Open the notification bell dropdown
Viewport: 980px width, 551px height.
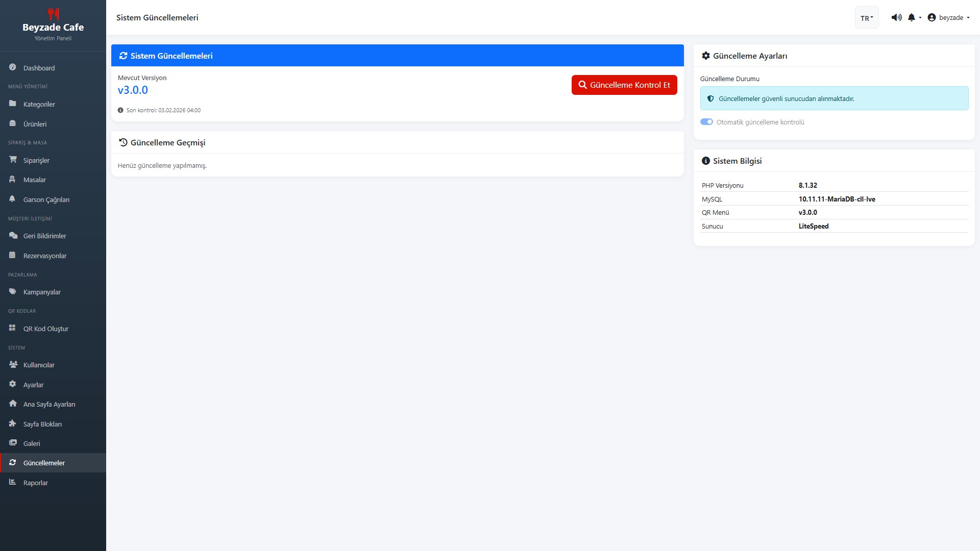[914, 17]
